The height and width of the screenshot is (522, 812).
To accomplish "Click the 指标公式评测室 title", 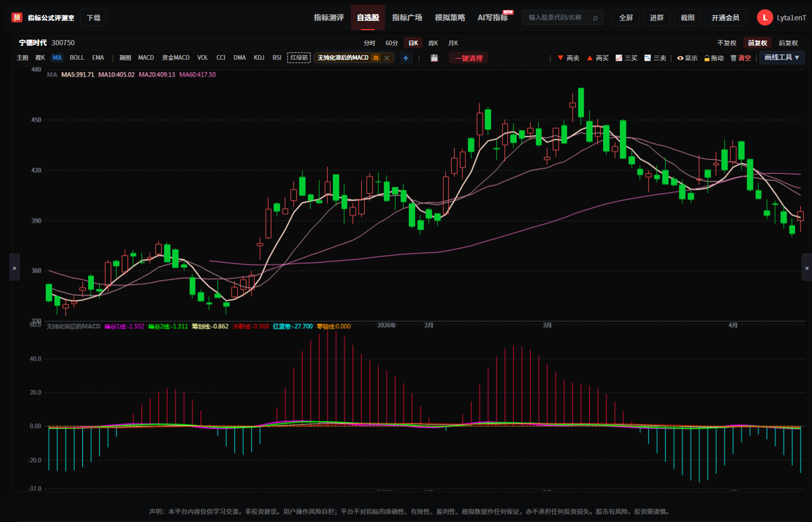I will pos(51,18).
